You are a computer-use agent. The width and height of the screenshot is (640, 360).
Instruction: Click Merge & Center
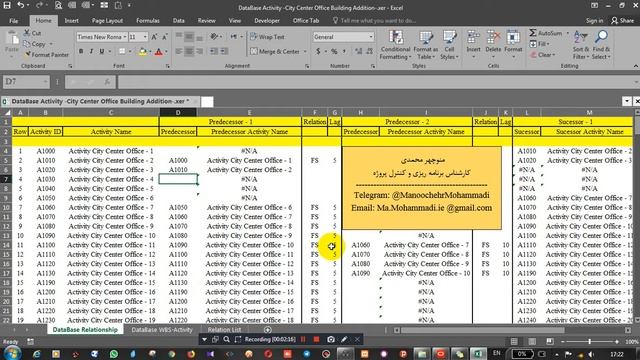tap(275, 51)
